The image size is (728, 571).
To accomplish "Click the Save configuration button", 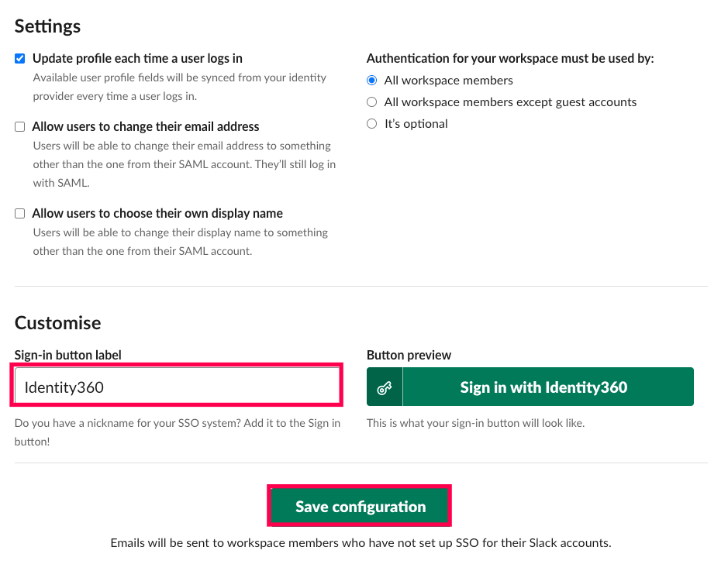I will [x=361, y=507].
